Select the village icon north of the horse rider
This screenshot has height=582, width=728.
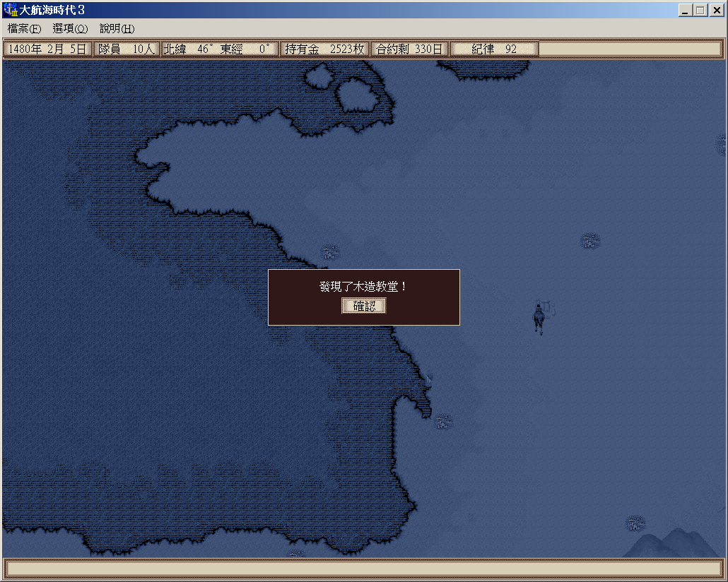[590, 242]
